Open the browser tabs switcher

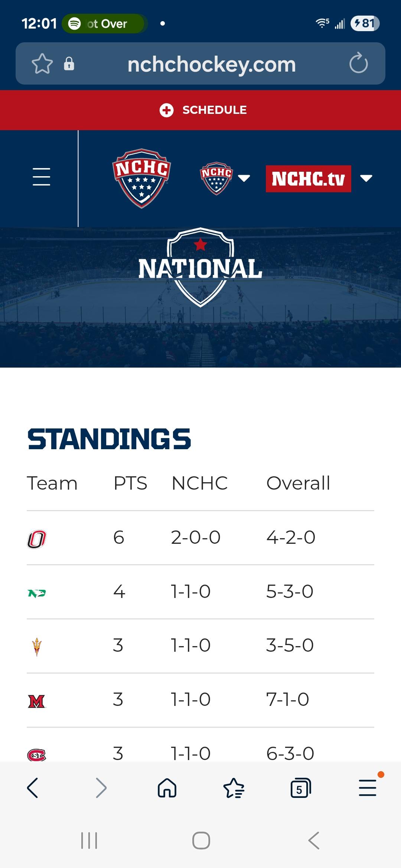click(x=300, y=788)
